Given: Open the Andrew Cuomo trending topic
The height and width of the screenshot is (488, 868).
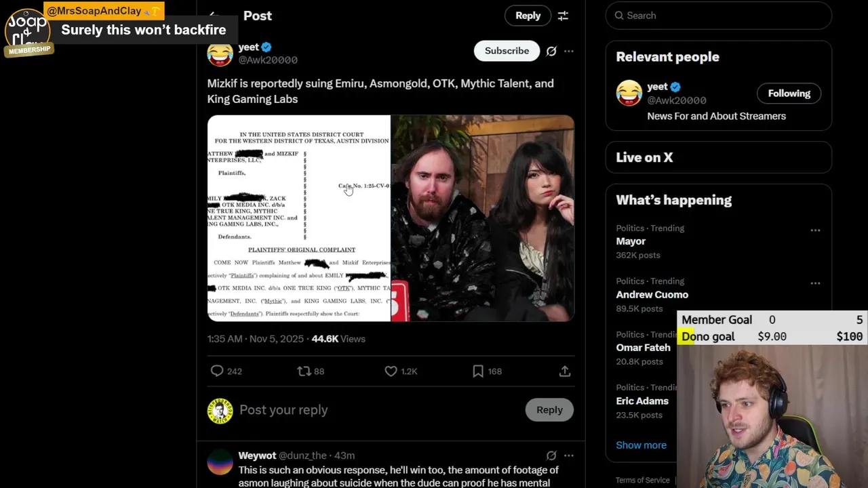Looking at the screenshot, I should (652, 295).
